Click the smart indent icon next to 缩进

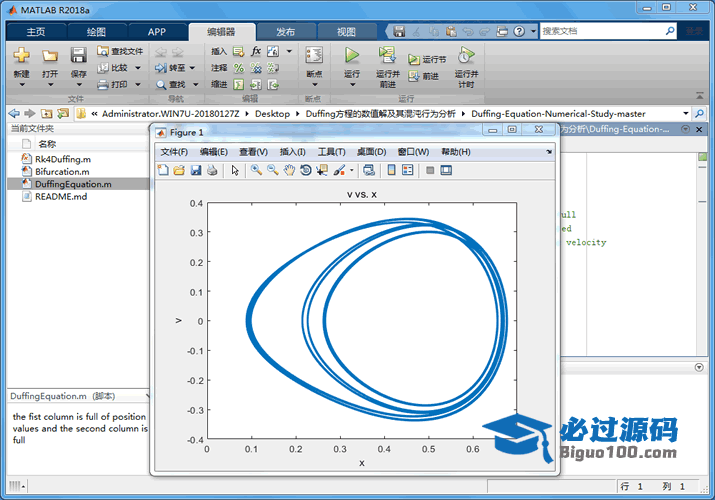coord(238,84)
